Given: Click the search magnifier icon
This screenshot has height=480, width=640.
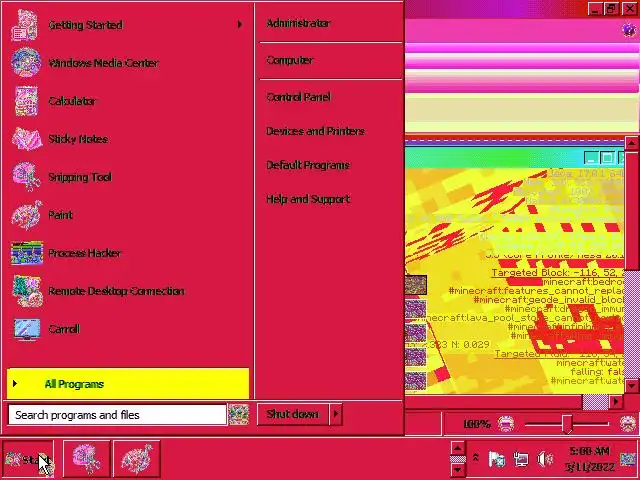Looking at the screenshot, I should [x=239, y=415].
